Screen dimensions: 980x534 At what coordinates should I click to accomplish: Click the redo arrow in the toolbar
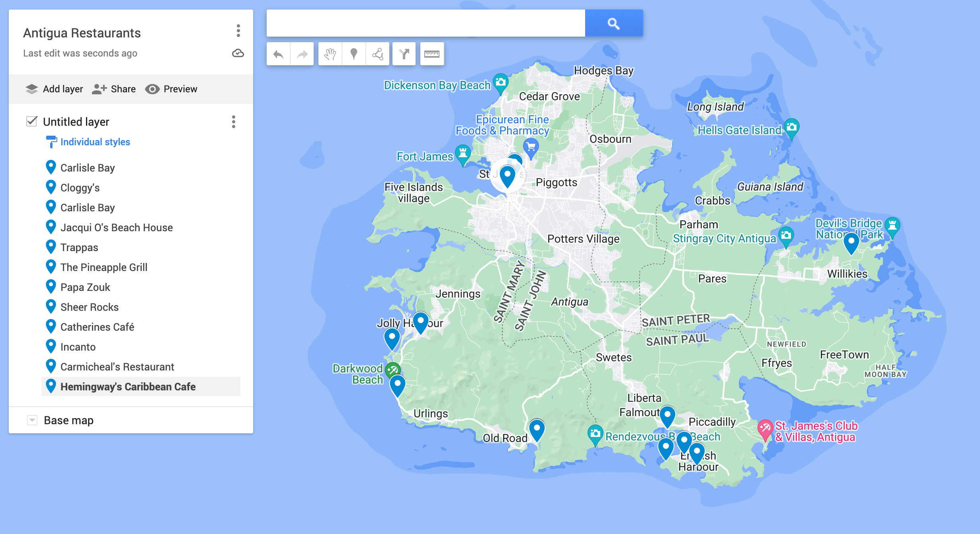(302, 54)
